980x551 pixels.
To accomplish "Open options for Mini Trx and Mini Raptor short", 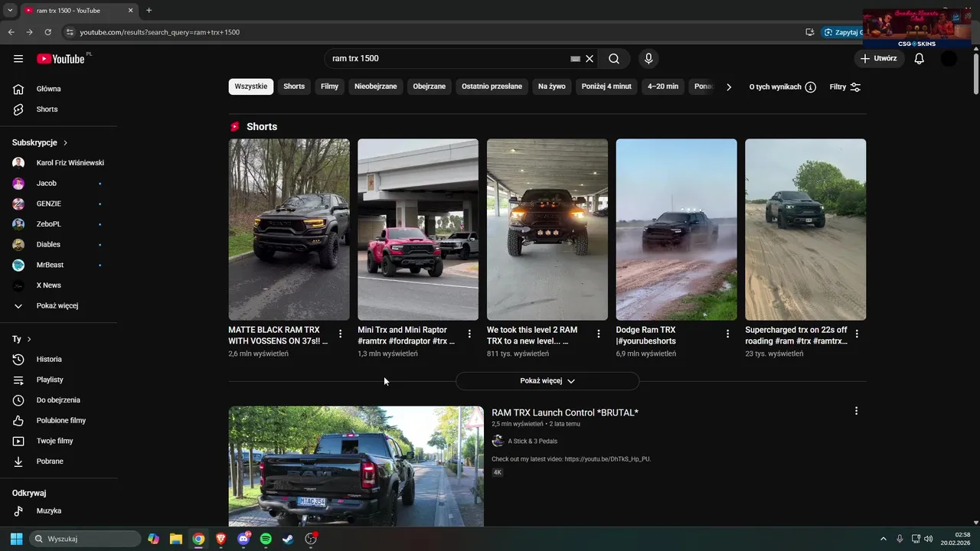I will [x=469, y=334].
